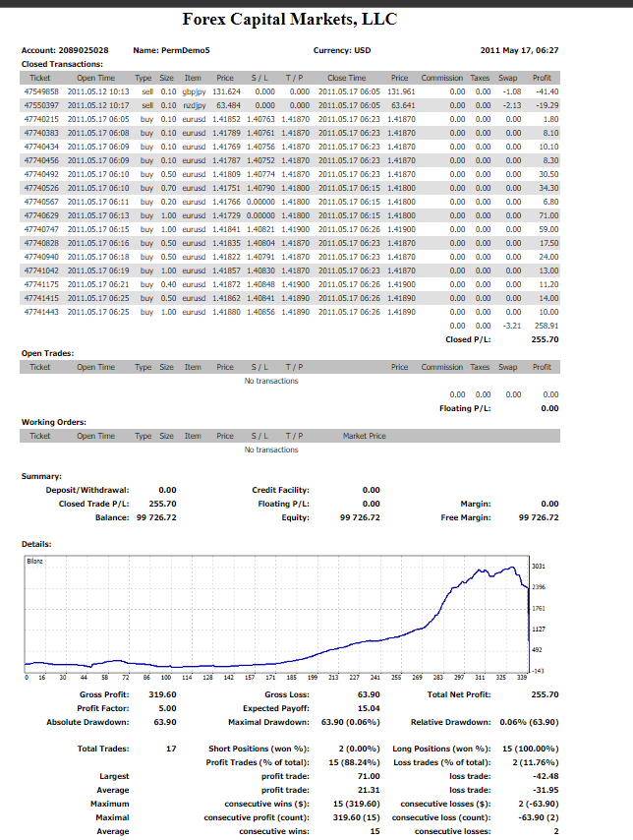Click the Details heading
Image resolution: width=633 pixels, height=840 pixels.
click(36, 544)
